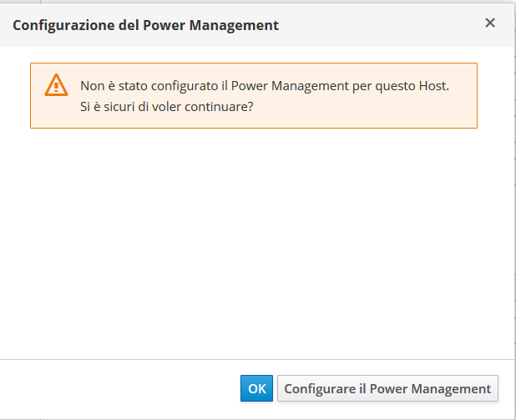The image size is (516, 420).
Task: Confirm with the blue OK button
Action: (x=257, y=388)
